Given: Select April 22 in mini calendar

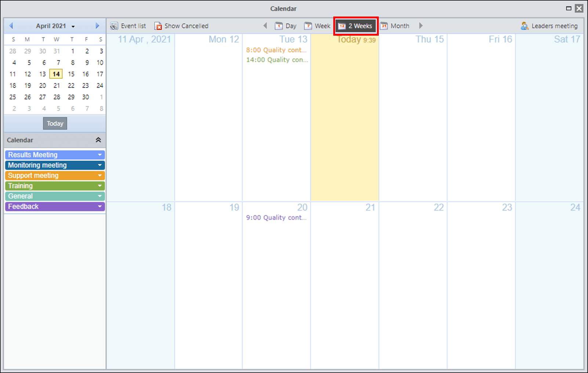Looking at the screenshot, I should click(71, 86).
